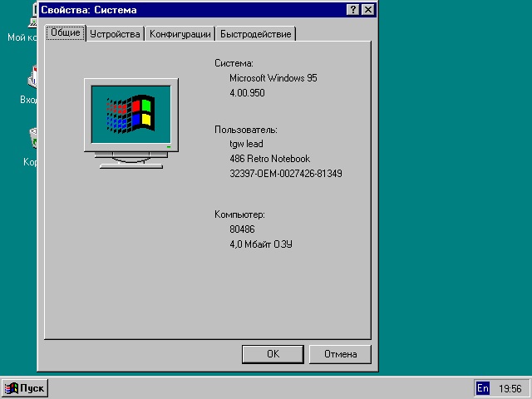
Task: Select the Мой компьютер desktop icon
Action: point(22,23)
